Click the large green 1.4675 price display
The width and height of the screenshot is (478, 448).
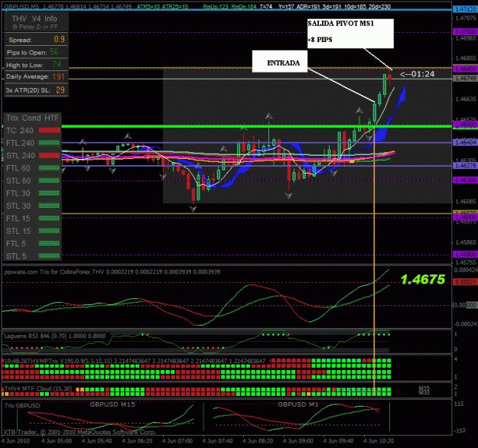(423, 280)
